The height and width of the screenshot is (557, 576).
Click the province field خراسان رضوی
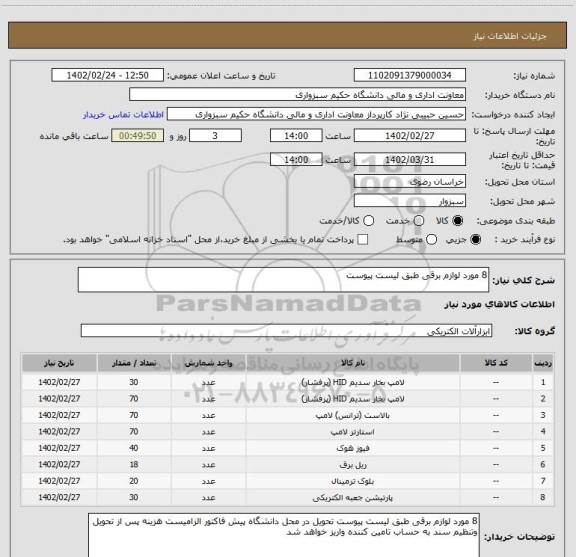pyautogui.click(x=410, y=182)
